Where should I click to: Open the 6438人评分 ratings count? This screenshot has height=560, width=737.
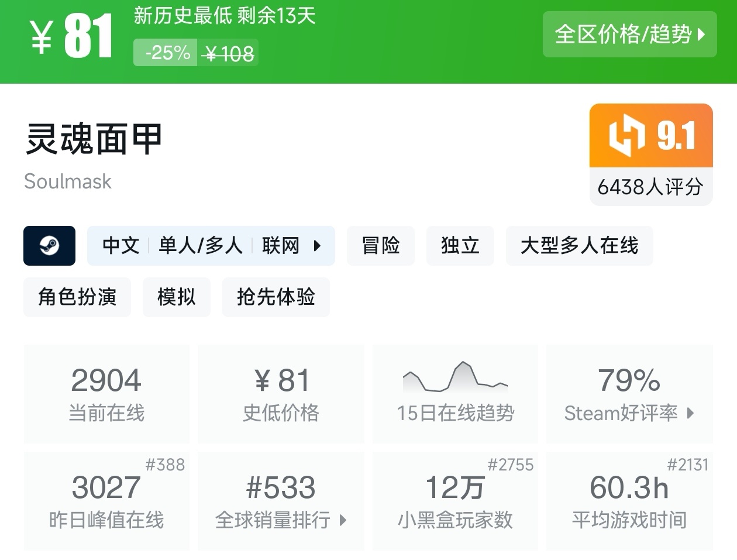pos(650,187)
